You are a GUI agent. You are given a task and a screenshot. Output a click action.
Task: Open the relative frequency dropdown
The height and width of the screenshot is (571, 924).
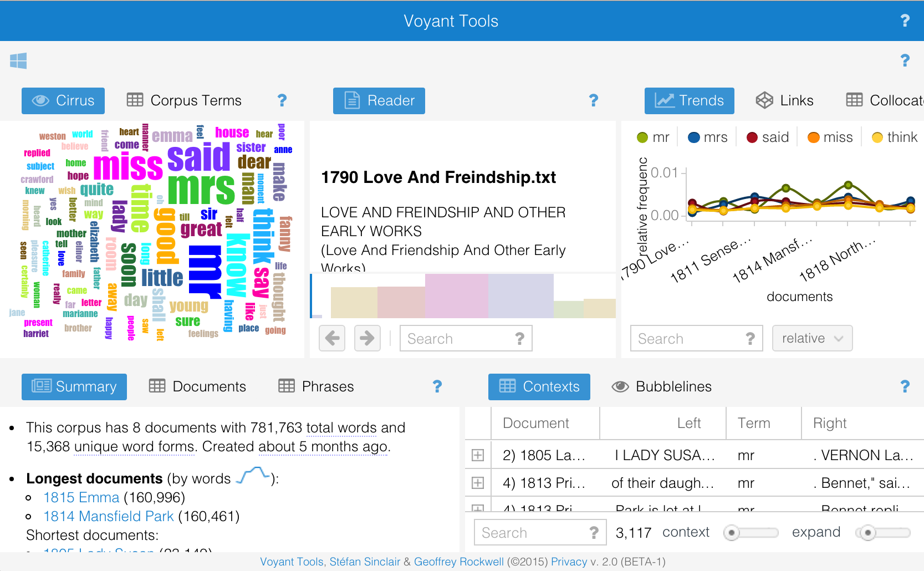coord(812,338)
